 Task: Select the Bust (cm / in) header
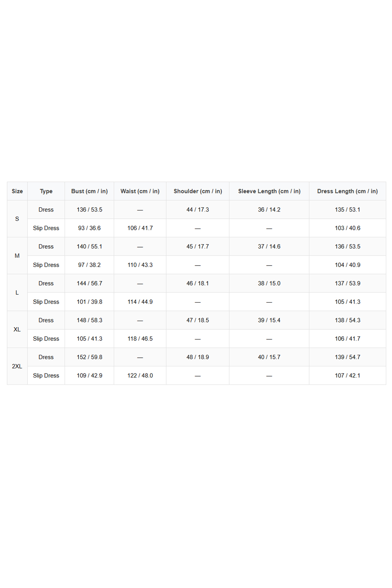point(89,191)
